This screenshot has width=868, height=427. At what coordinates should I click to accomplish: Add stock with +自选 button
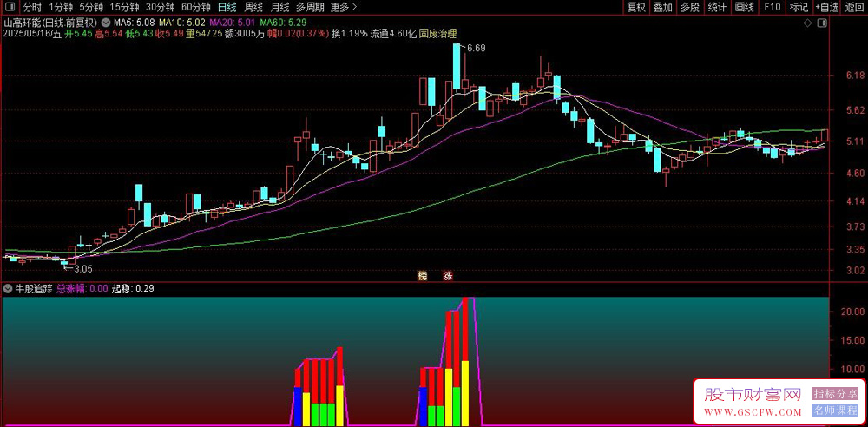coord(827,7)
